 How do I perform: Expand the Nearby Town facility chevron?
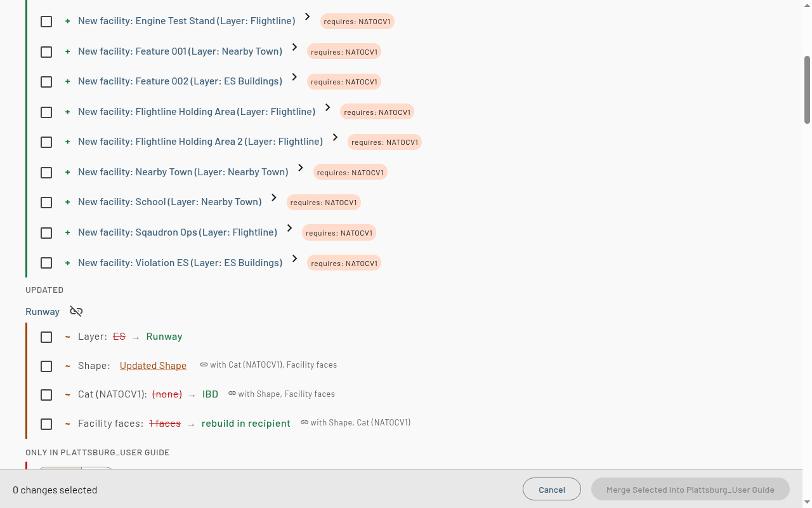pos(301,168)
